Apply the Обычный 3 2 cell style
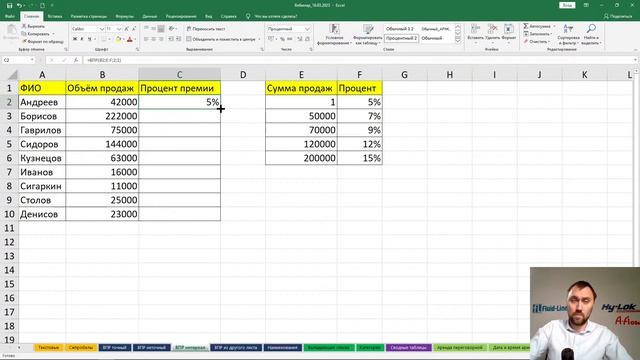 click(400, 29)
